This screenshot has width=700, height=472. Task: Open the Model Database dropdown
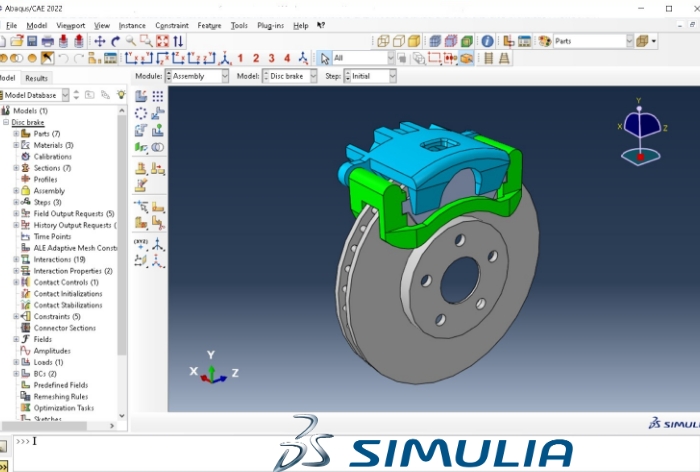tap(34, 95)
